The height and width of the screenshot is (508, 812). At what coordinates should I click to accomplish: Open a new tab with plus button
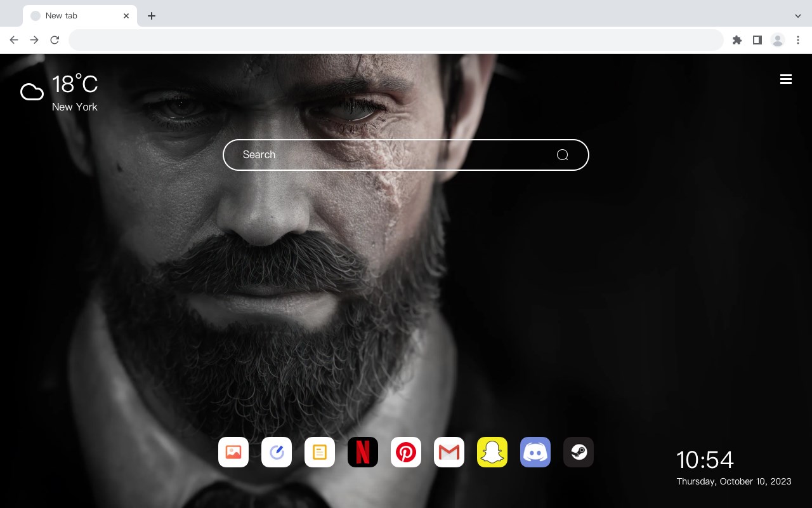151,16
